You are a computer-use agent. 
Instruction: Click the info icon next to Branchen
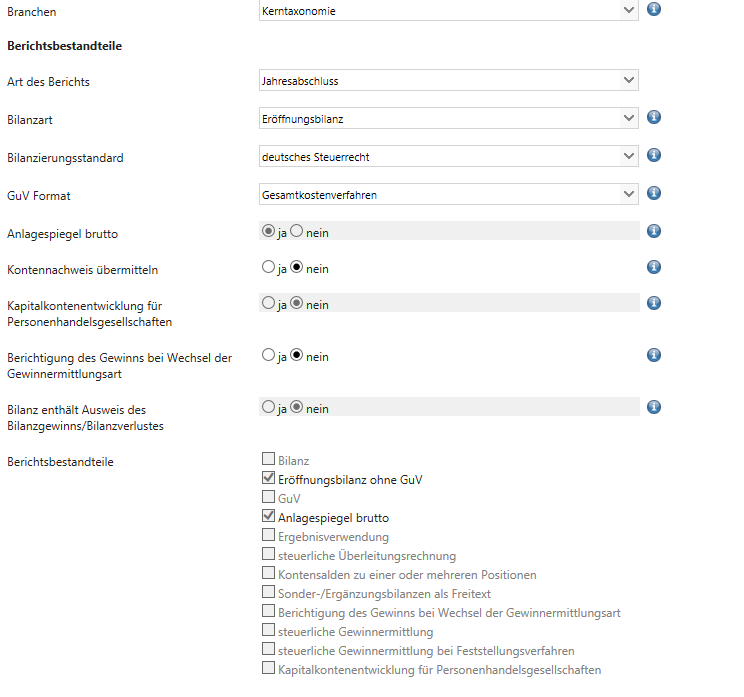pyautogui.click(x=655, y=9)
